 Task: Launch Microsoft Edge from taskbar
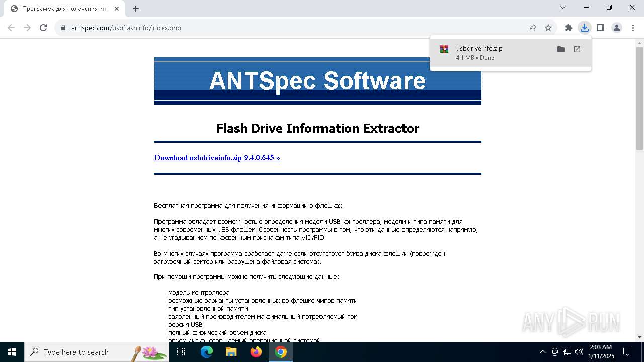point(207,352)
